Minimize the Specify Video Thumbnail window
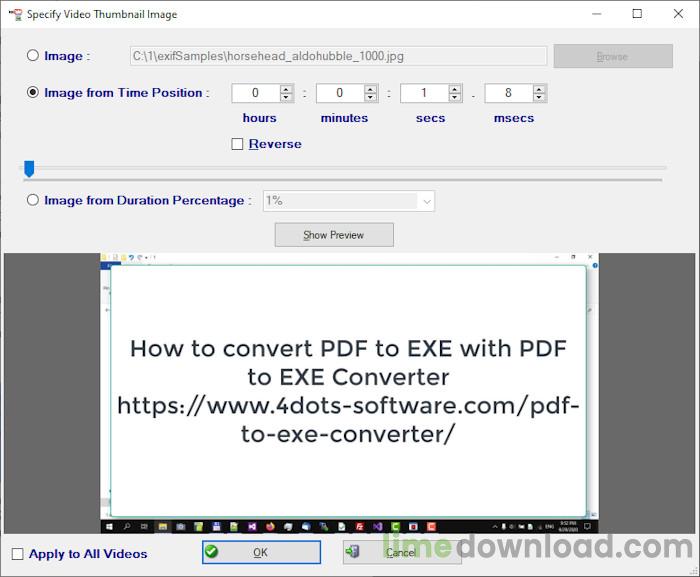Image resolution: width=700 pixels, height=577 pixels. pos(596,14)
